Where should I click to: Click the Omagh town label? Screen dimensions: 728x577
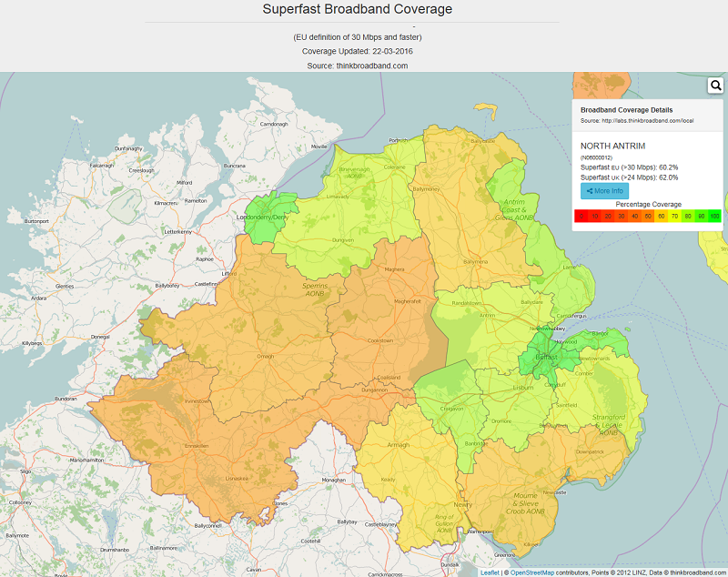(265, 357)
